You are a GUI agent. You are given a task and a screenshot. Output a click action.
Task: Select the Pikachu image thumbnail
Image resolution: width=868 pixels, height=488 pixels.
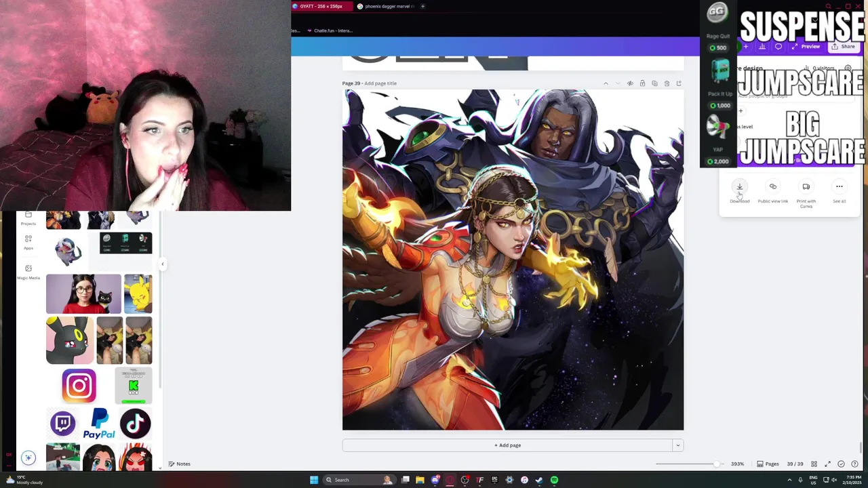138,294
